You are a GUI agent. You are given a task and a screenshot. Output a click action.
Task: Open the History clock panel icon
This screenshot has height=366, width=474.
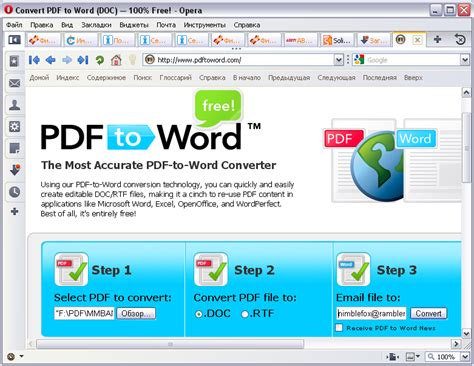pos(14,192)
